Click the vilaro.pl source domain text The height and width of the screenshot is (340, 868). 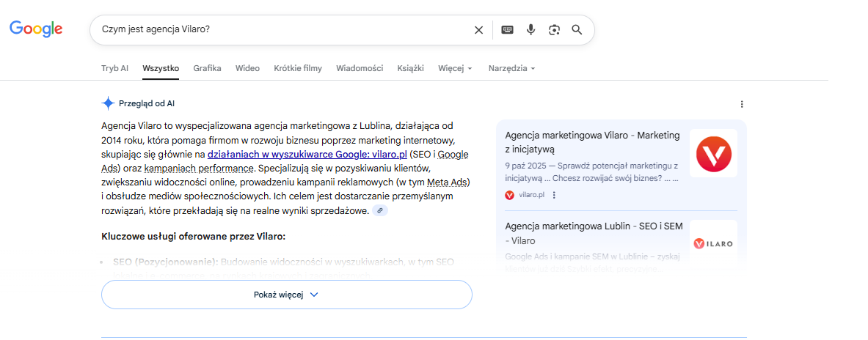click(x=532, y=195)
